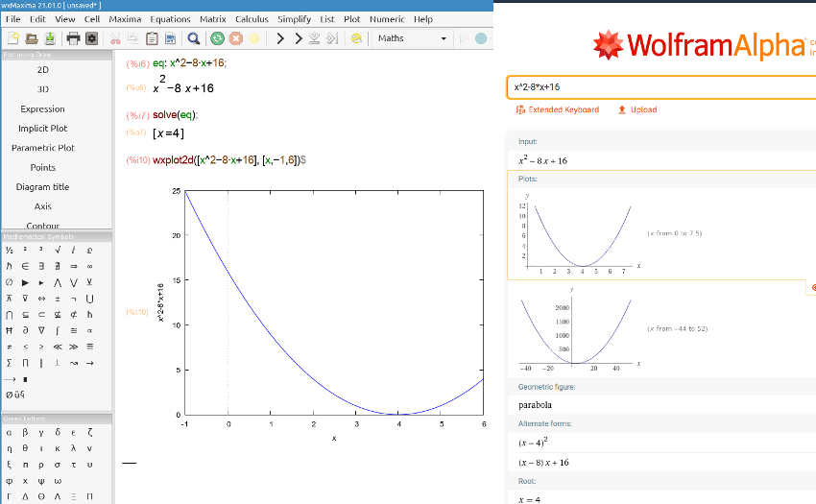Insert the Greek letter omega
Viewport: 816px width, 504px height.
58,481
